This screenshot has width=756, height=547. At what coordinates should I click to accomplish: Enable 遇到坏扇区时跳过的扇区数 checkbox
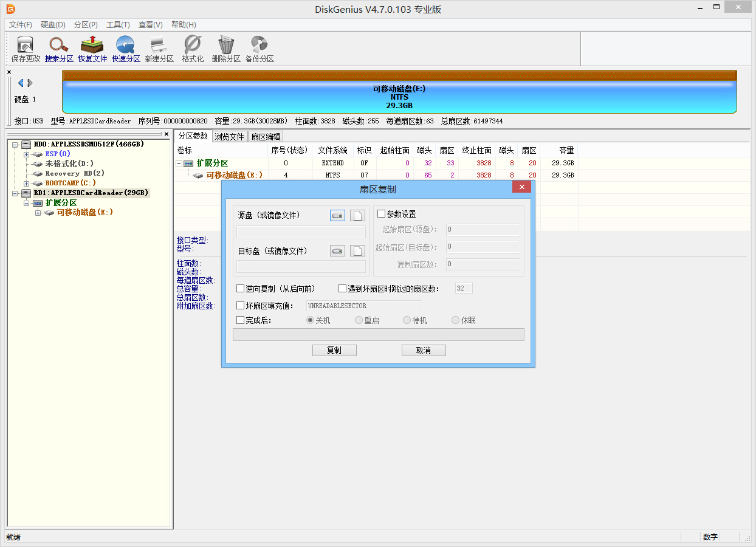click(342, 289)
